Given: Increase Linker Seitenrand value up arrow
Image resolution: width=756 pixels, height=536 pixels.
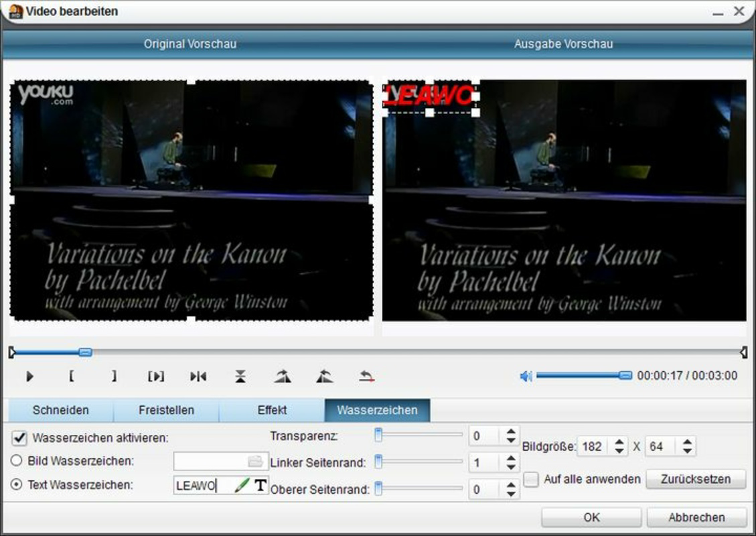Looking at the screenshot, I should [511, 458].
